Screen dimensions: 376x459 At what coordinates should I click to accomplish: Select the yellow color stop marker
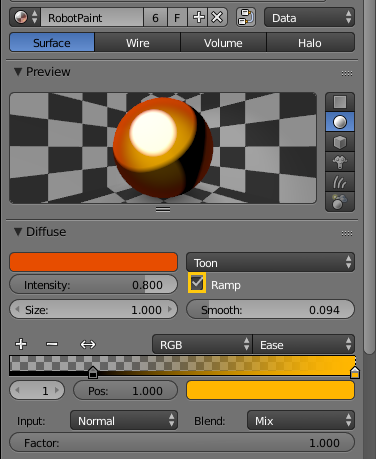click(x=355, y=372)
